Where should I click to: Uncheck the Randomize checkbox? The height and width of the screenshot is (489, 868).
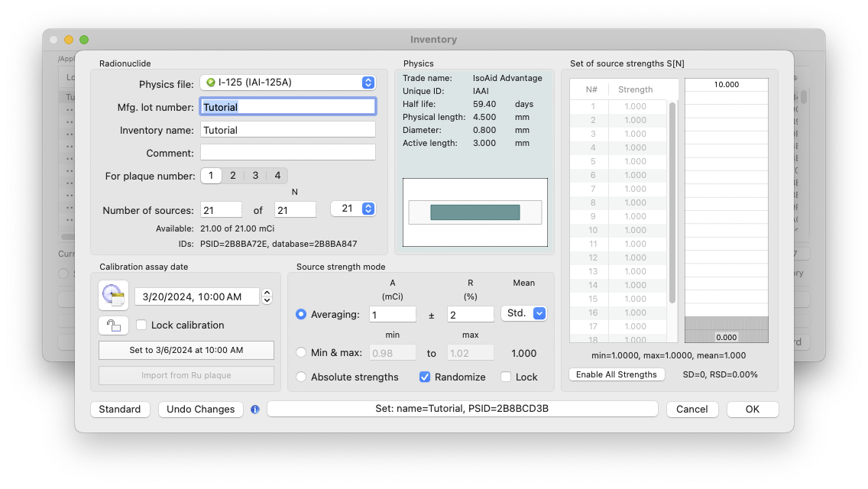(425, 377)
